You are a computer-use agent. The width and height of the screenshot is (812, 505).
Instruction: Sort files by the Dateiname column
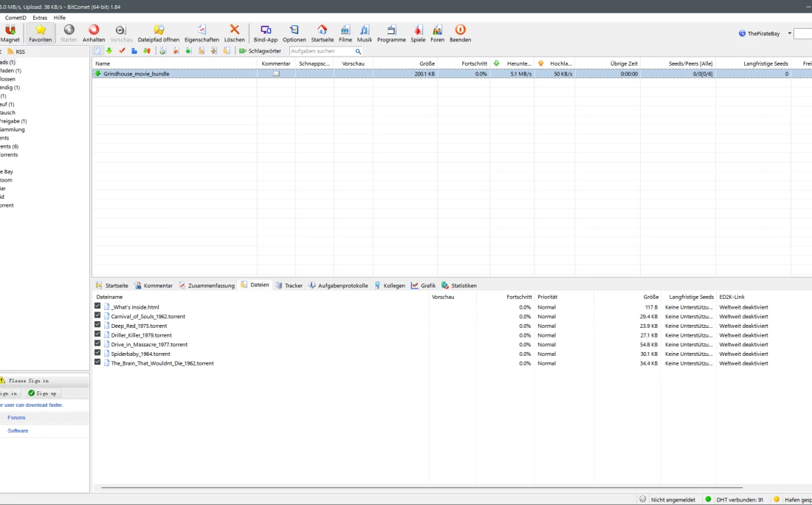109,297
